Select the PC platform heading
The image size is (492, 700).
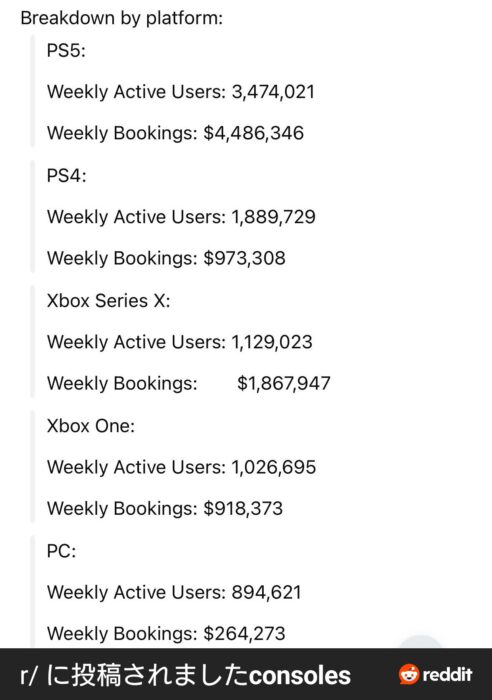point(61,551)
